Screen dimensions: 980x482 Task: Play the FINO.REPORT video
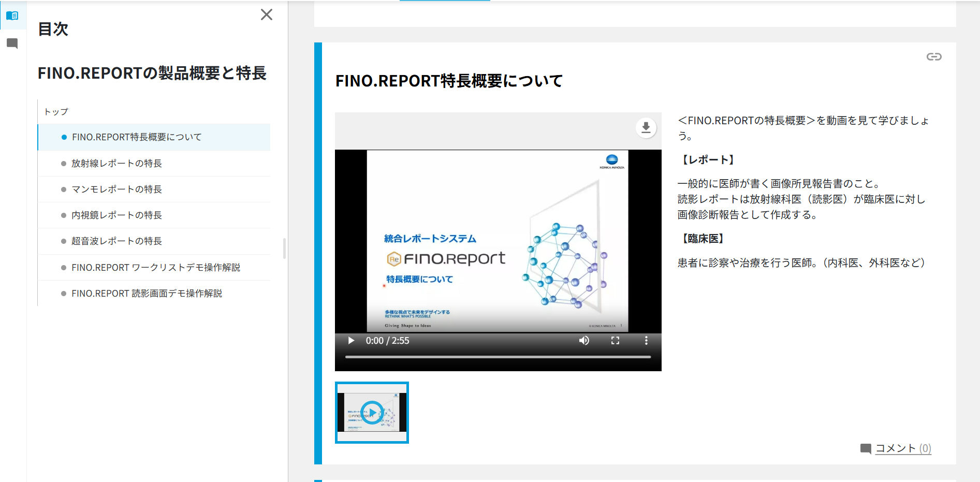coord(351,340)
